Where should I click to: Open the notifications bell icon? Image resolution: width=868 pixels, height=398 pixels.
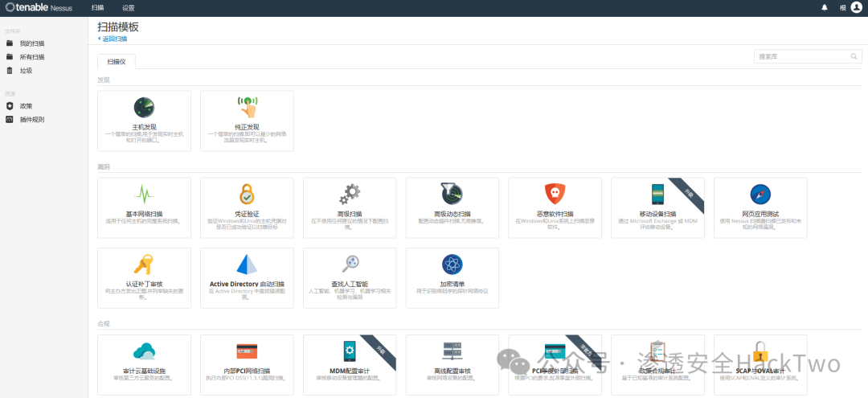click(825, 8)
